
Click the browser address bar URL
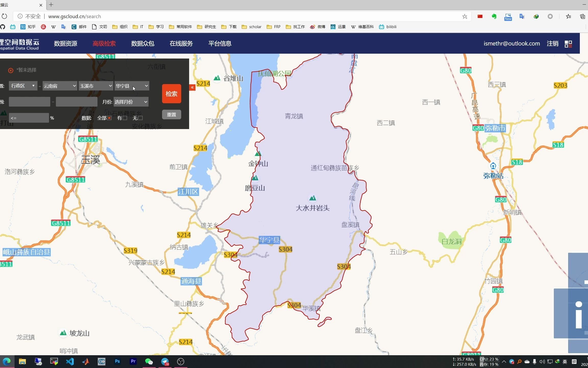click(75, 17)
